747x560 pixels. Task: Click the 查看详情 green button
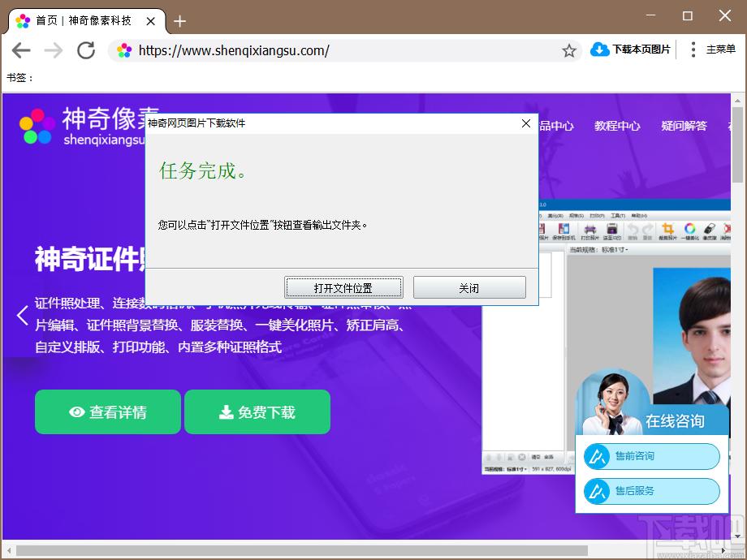(108, 412)
